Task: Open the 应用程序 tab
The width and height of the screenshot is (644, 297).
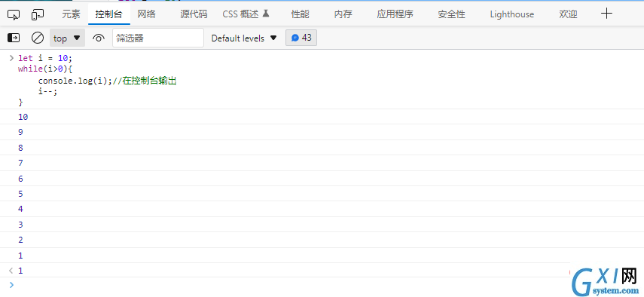Action: coord(395,14)
